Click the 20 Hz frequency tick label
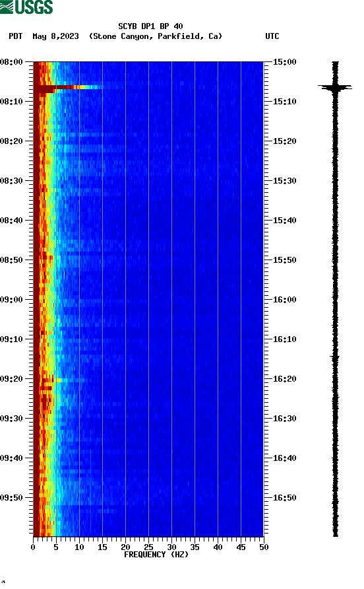This screenshot has width=364, height=589. (x=125, y=547)
